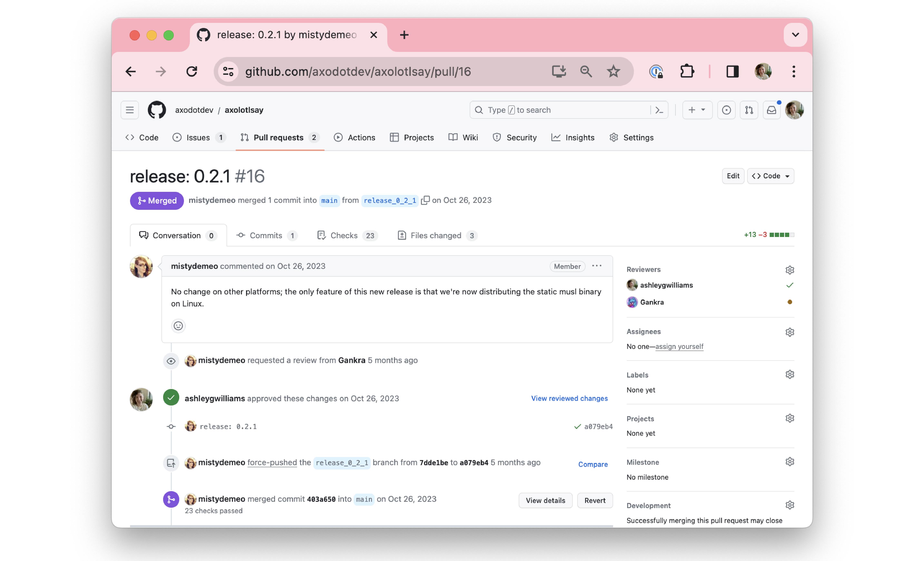
Task: Add emoji reaction to mistydemeo's comment
Action: (x=178, y=326)
